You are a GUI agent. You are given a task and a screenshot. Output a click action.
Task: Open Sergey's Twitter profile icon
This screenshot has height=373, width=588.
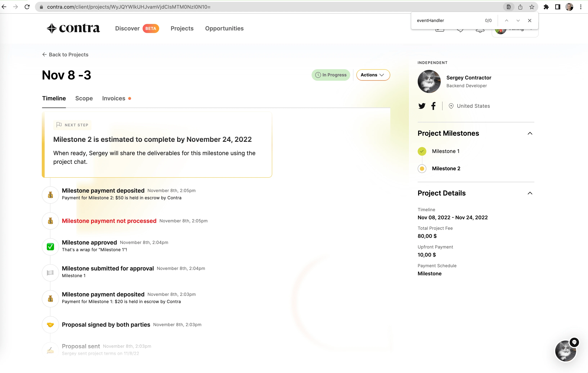[x=422, y=106]
